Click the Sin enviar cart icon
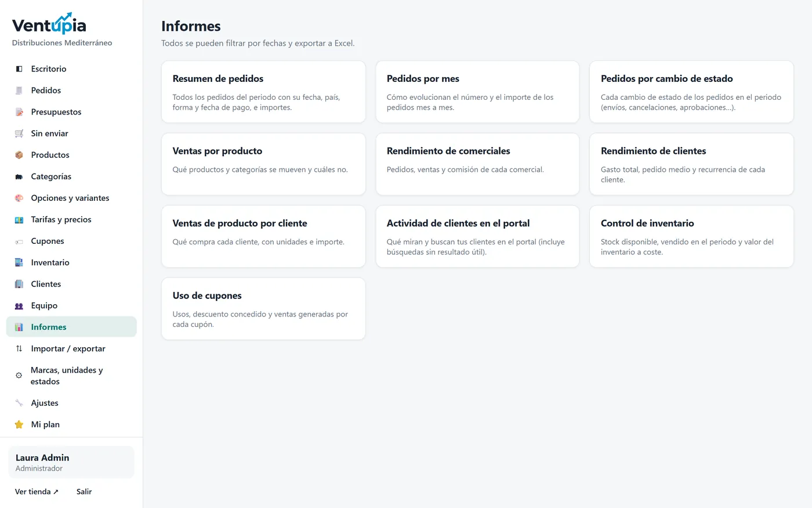 click(x=19, y=134)
